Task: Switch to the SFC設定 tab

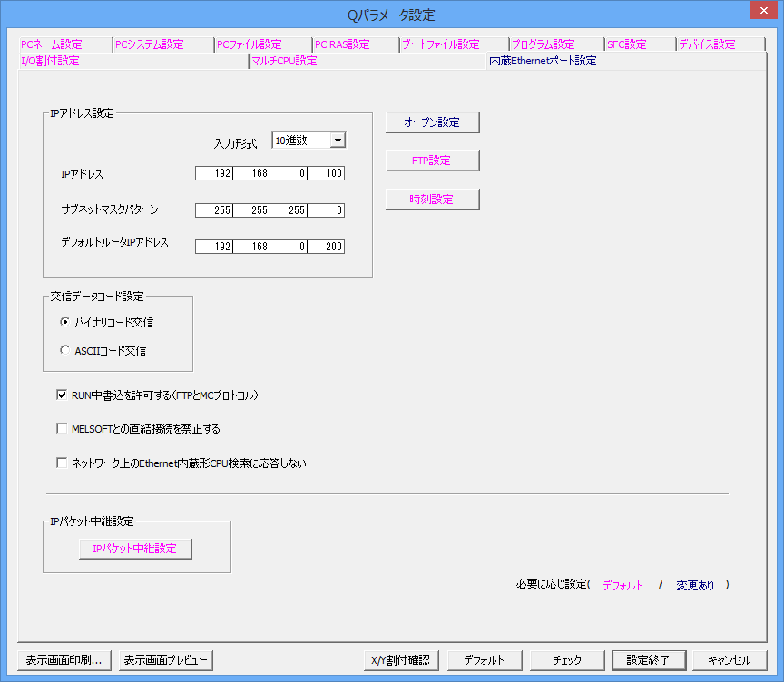Action: [630, 43]
